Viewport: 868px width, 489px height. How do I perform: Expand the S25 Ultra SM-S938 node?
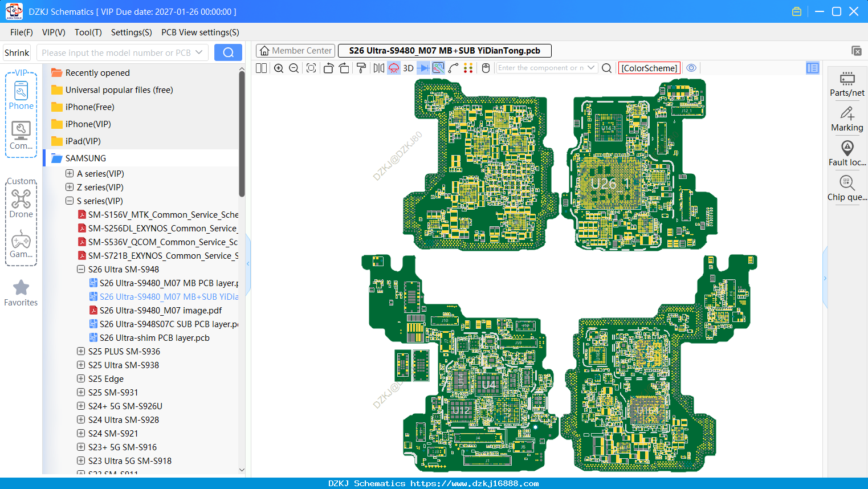tap(81, 365)
